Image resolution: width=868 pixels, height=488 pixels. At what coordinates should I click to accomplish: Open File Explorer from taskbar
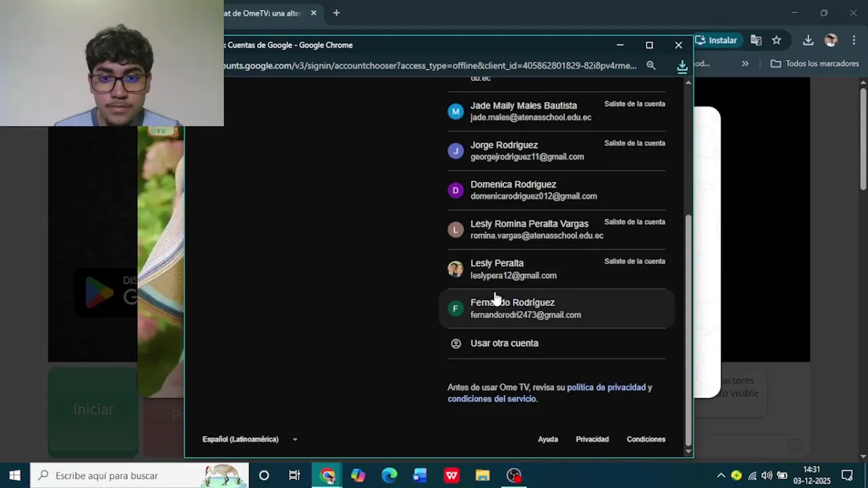pyautogui.click(x=482, y=475)
